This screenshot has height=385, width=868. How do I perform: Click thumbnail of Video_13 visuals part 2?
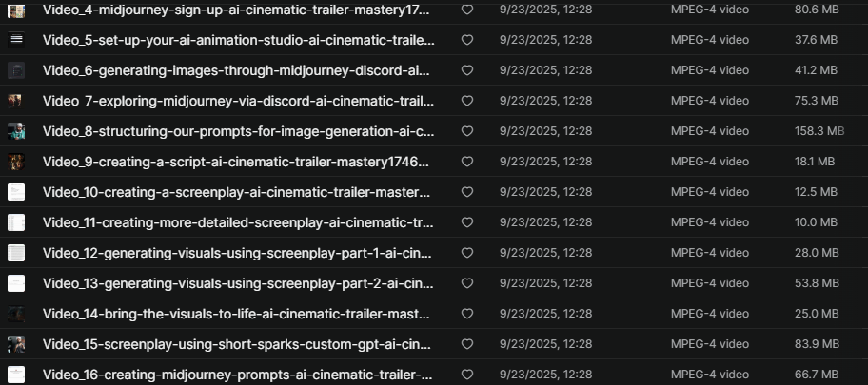pos(16,283)
